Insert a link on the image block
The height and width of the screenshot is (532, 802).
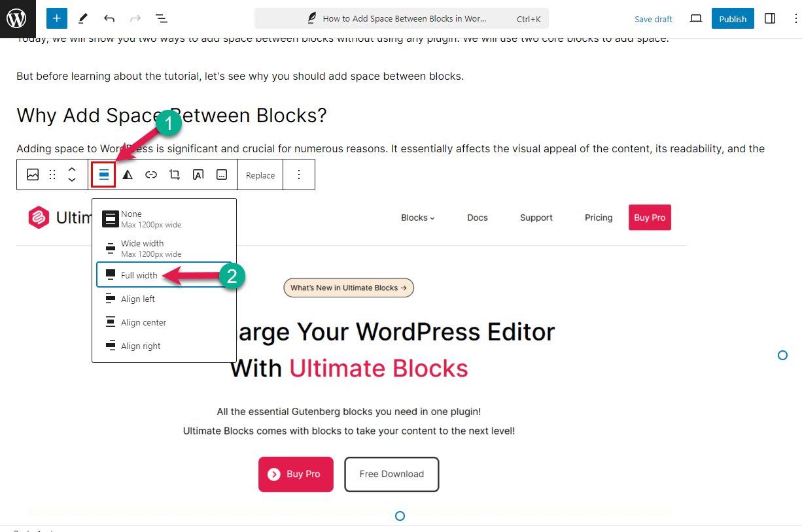[150, 175]
